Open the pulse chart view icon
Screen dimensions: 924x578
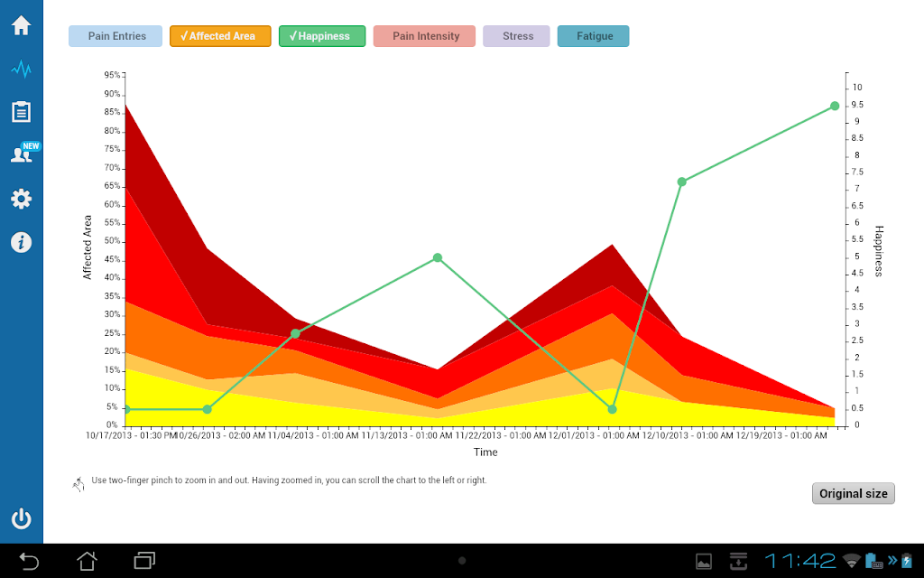pyautogui.click(x=22, y=69)
